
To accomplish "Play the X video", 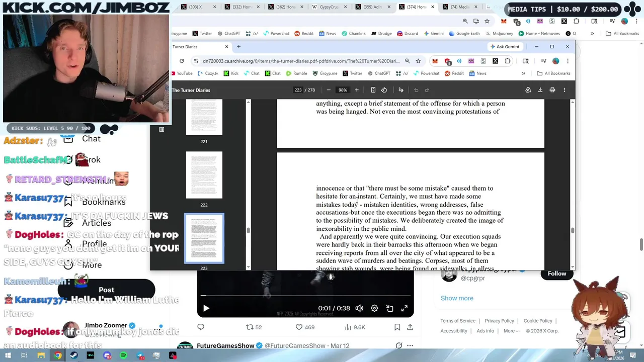I will [x=206, y=308].
